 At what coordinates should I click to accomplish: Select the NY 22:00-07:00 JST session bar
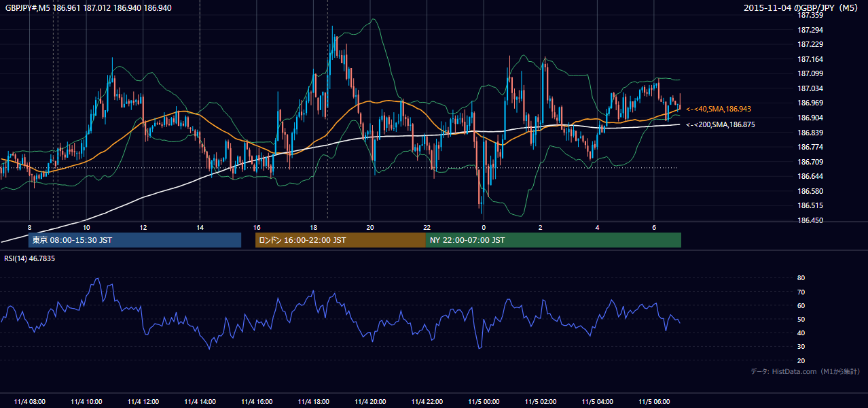click(x=553, y=240)
